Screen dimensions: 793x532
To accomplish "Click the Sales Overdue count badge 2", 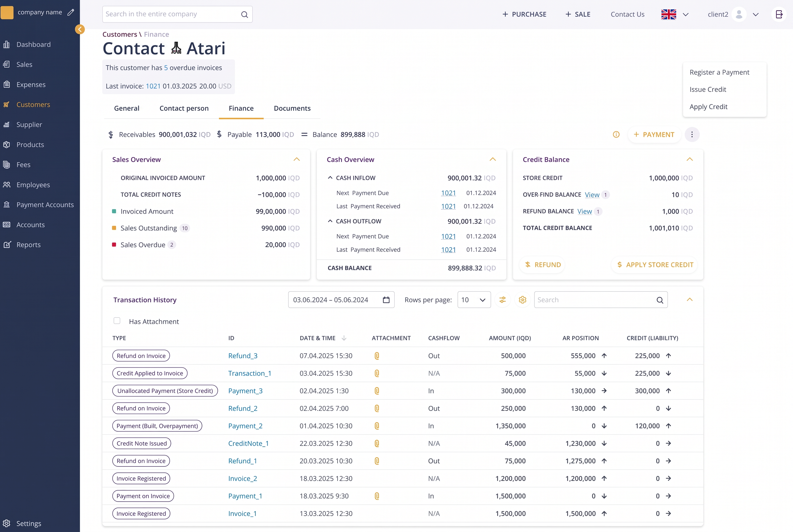I will coord(172,245).
